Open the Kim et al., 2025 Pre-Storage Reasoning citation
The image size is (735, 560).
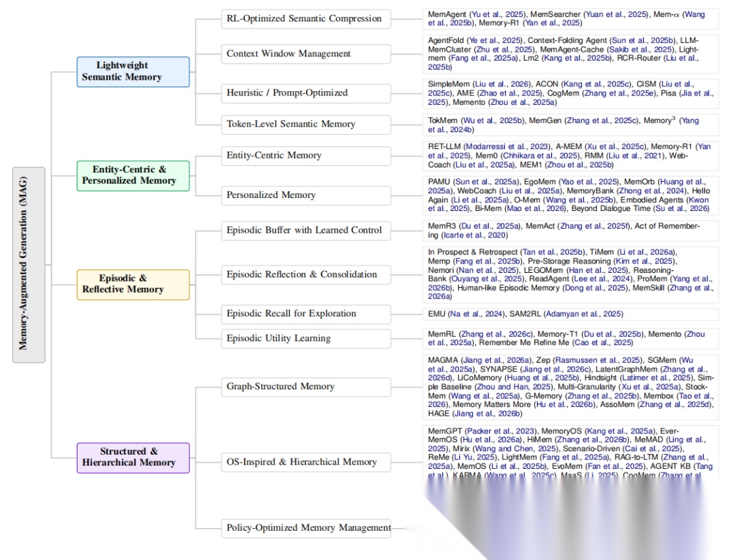644,261
